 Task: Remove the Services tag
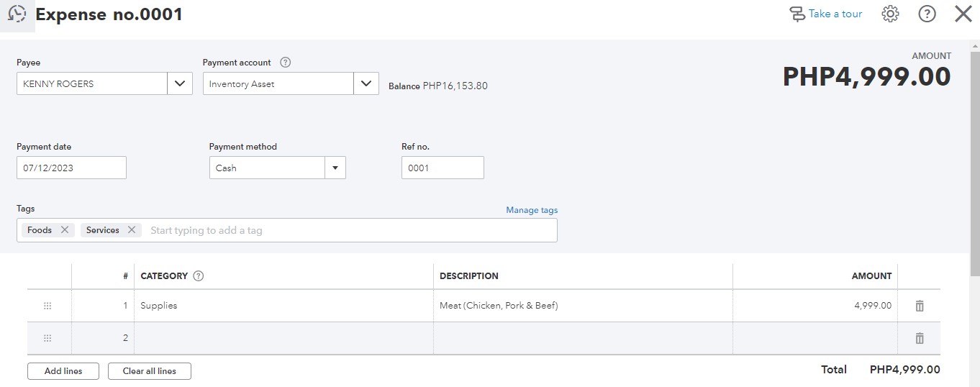tap(131, 230)
